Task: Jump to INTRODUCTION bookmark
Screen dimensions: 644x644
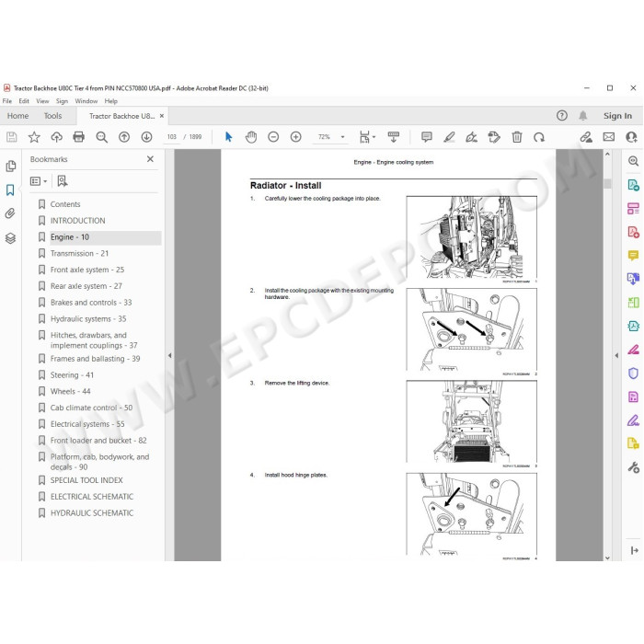Action: click(x=77, y=221)
